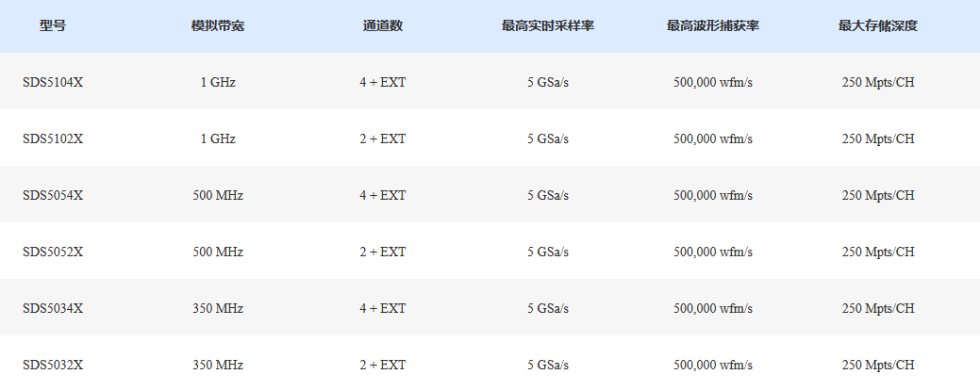Select the SDS5052X model name
The image size is (980, 391).
(53, 252)
